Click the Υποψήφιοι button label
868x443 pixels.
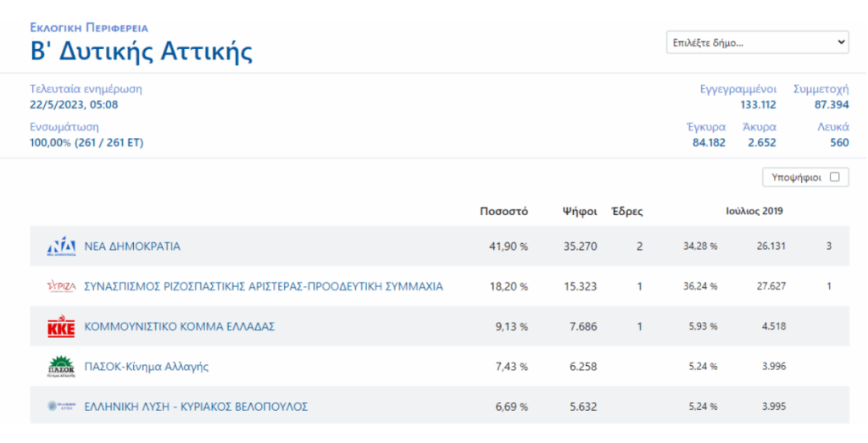click(797, 177)
